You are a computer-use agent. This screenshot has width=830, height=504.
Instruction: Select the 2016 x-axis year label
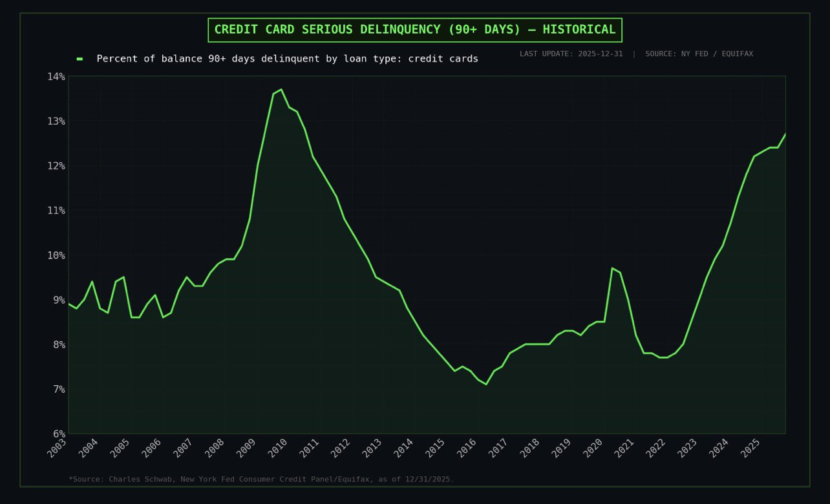click(x=467, y=447)
